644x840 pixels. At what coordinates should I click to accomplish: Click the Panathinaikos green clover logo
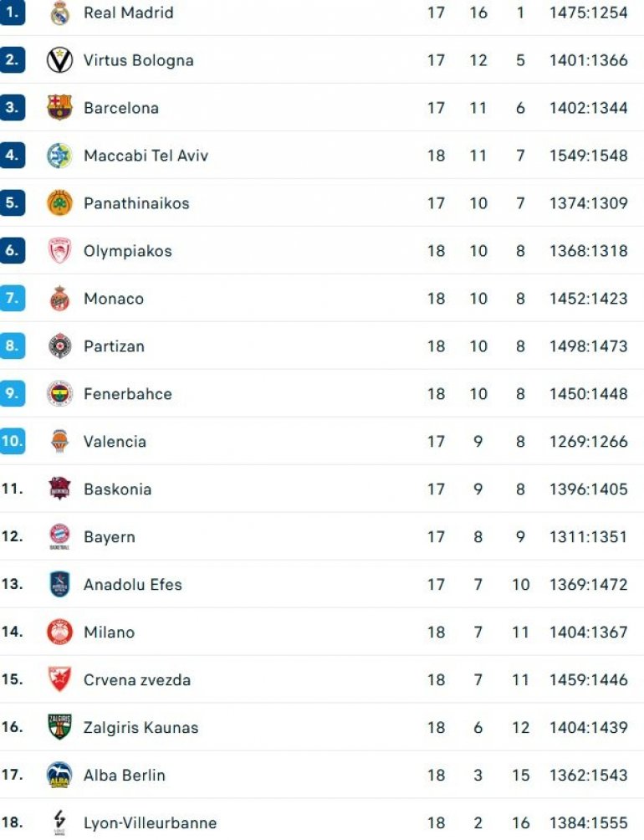tap(59, 203)
